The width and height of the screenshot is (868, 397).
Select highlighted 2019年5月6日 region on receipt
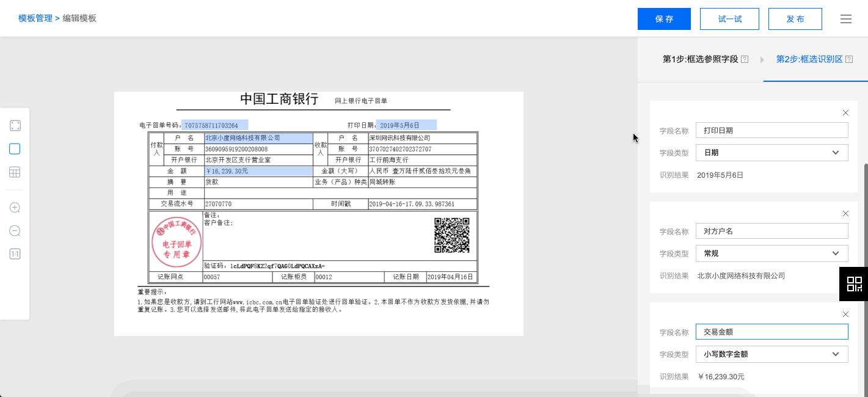[406, 125]
